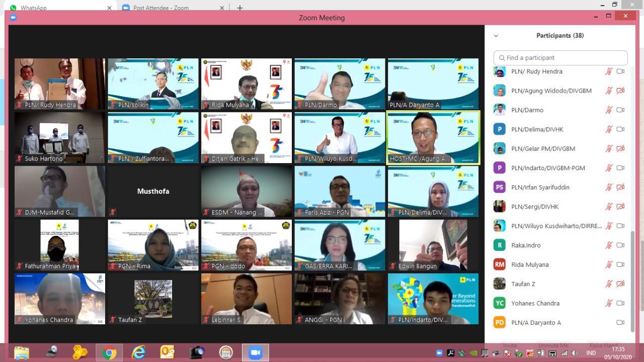Click the participants list vertical scrollbar
The width and height of the screenshot is (644, 362).
[x=632, y=281]
